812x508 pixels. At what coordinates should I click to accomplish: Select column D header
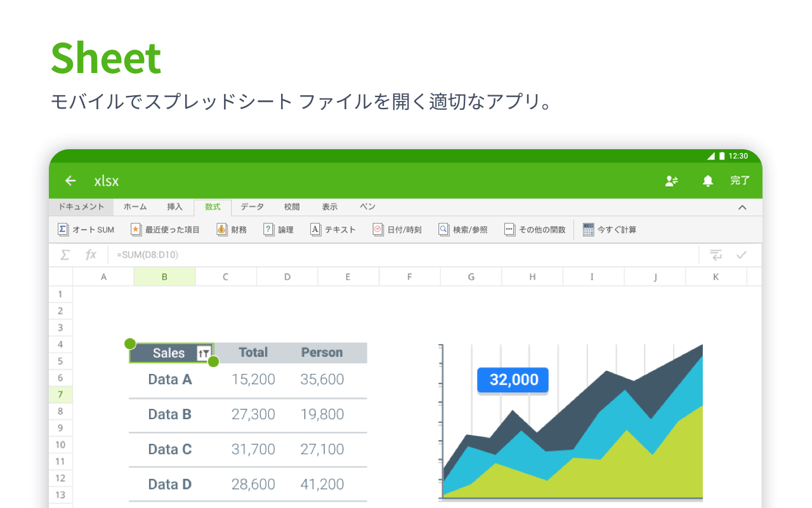click(287, 277)
